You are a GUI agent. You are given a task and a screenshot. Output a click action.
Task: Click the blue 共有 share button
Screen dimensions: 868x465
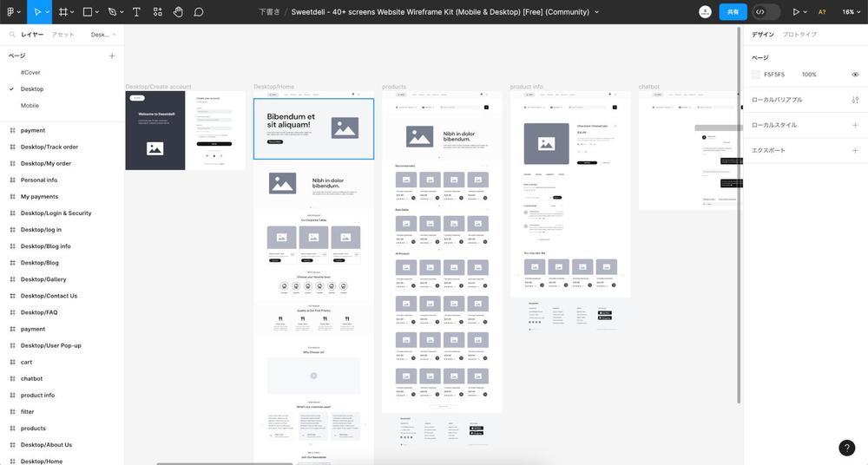tap(733, 11)
